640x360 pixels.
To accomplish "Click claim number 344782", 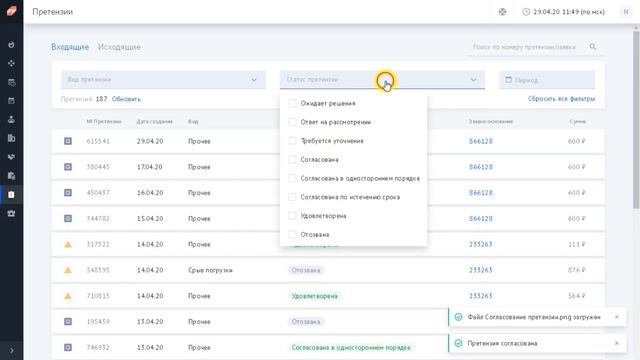I will tap(98, 218).
